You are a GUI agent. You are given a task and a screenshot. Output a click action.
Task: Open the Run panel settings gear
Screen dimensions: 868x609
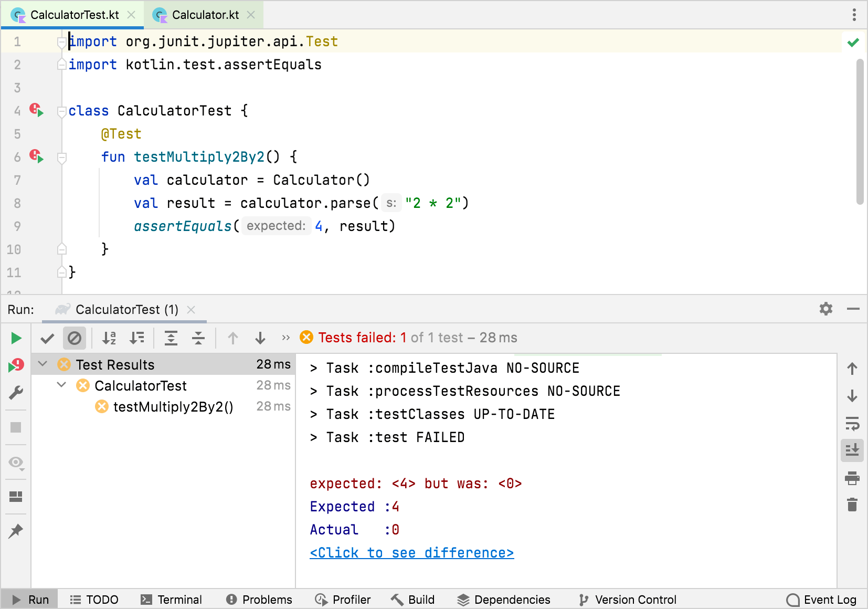click(x=825, y=309)
